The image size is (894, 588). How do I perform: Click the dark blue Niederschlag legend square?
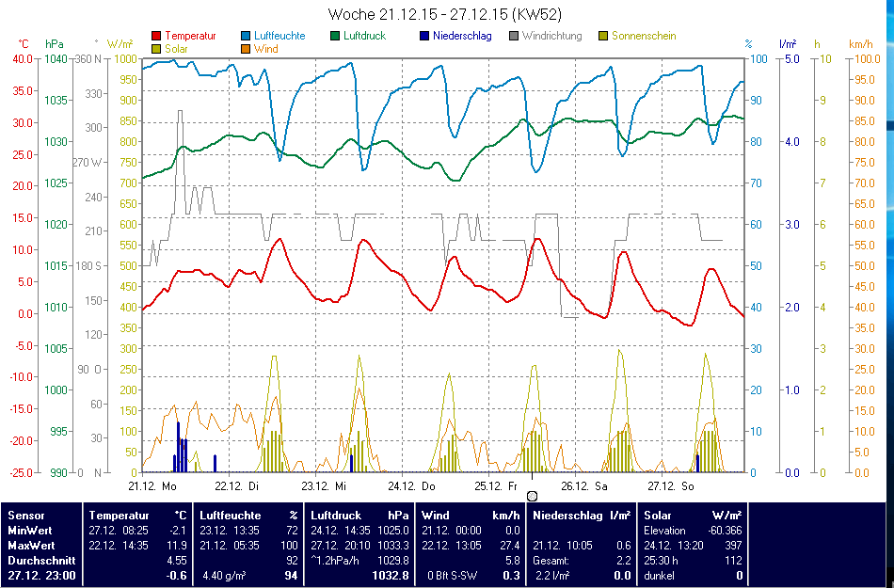[425, 37]
